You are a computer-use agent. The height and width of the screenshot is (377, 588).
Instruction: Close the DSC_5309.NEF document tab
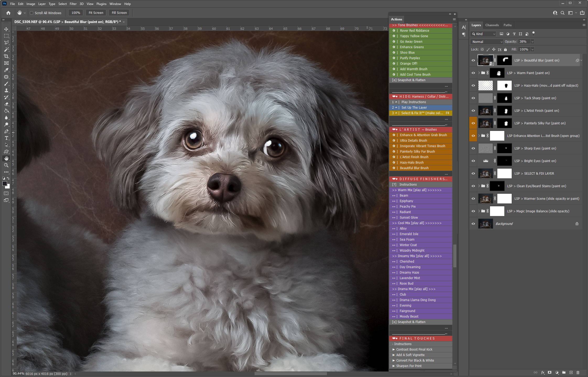click(x=124, y=22)
